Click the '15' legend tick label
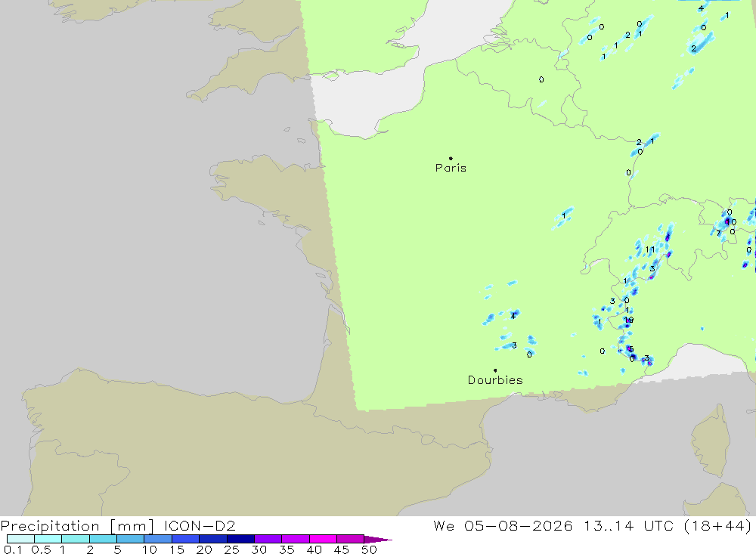This screenshot has height=554, width=756. click(176, 549)
